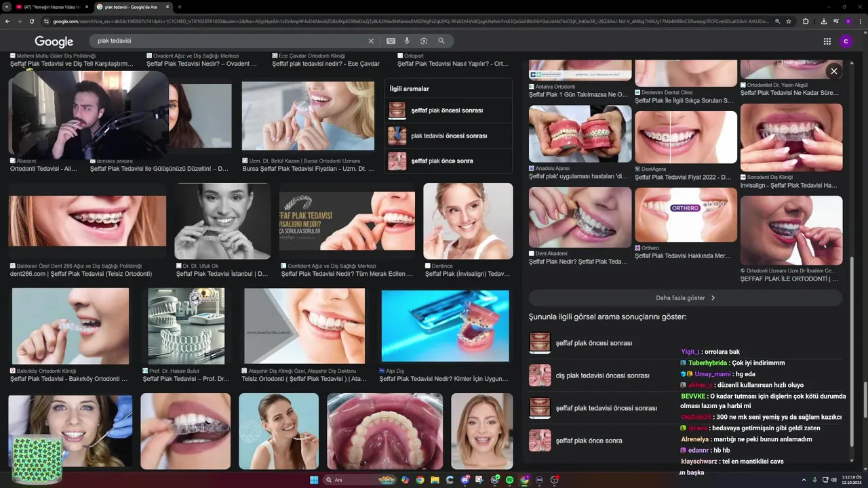
Task: Close the image preview side panel
Action: (834, 71)
